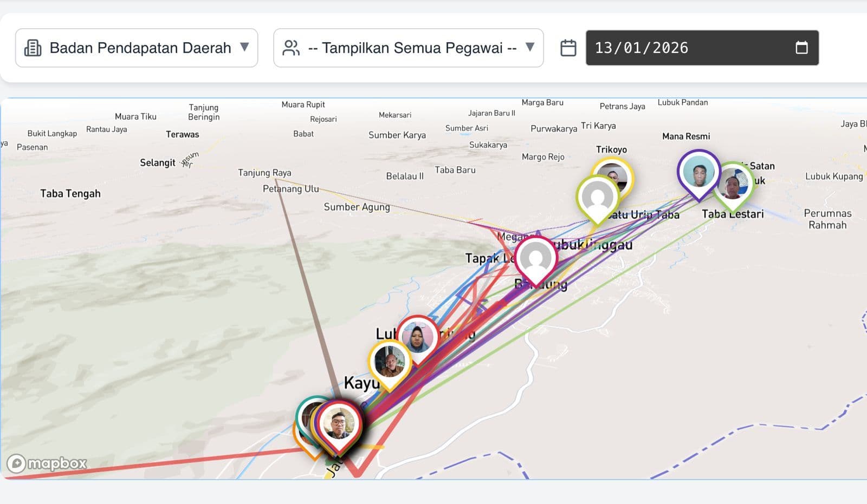
Task: Click the date field showing 13/01/2026
Action: 702,48
